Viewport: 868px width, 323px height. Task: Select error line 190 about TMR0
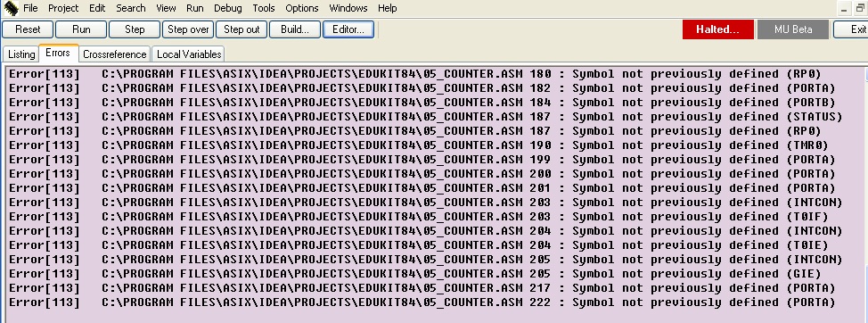coord(418,145)
